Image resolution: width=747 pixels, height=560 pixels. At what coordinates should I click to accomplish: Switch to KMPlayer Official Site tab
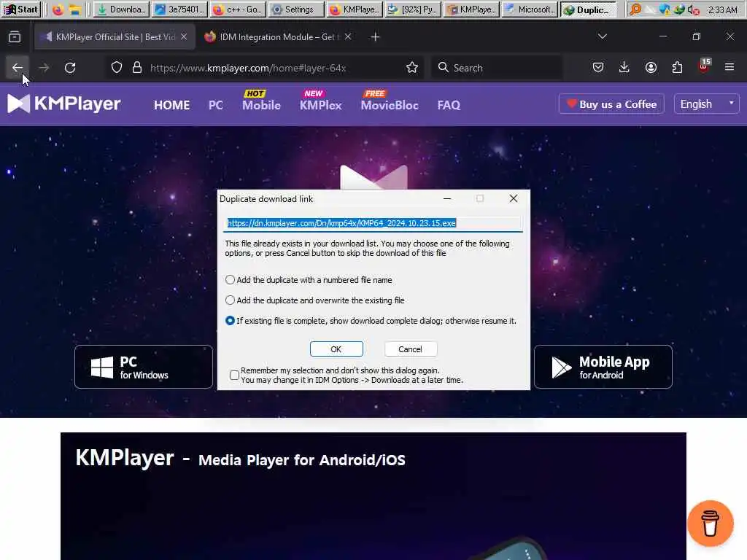115,36
